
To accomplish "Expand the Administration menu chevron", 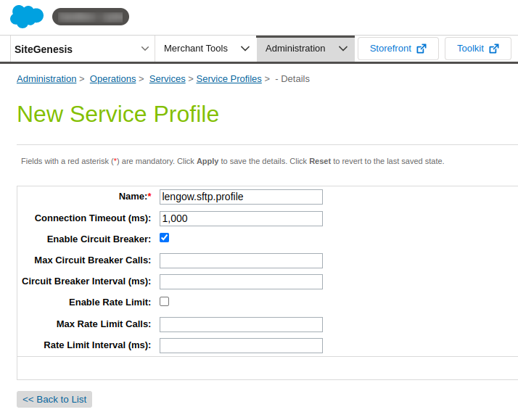I will pyautogui.click(x=343, y=49).
